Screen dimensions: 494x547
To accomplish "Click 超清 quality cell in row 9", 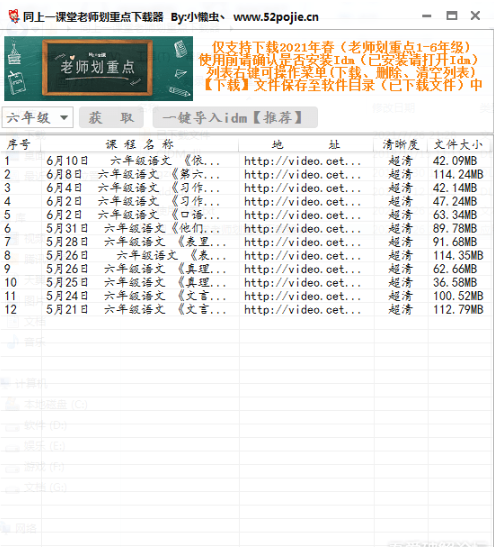I will click(401, 269).
